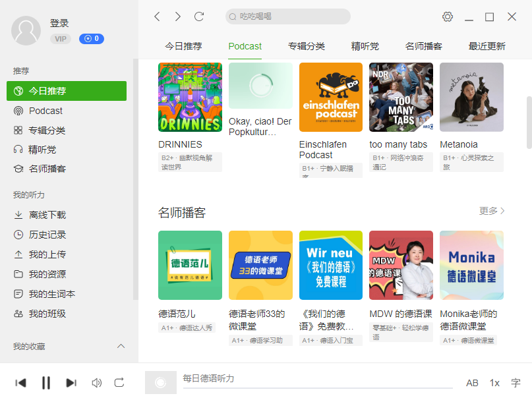532x402 pixels.
Task: Open the too many tabs cover
Action: [401, 97]
